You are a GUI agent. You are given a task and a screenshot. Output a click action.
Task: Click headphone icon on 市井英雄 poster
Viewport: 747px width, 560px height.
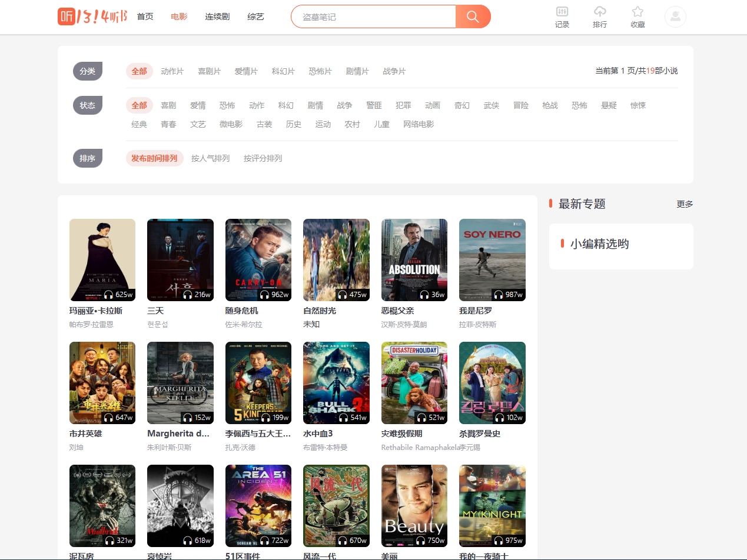click(x=109, y=418)
